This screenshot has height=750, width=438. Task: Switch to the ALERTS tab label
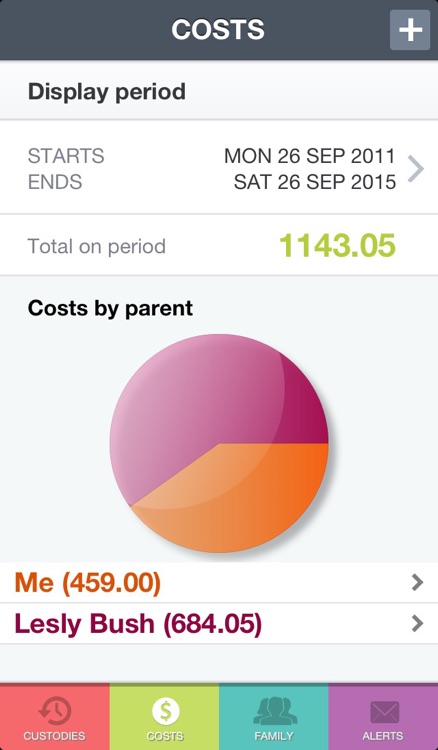(x=383, y=736)
